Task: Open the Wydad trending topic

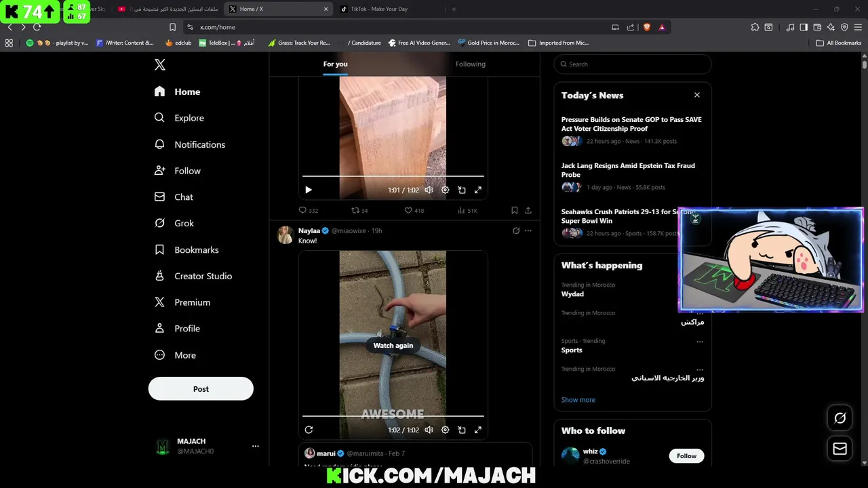Action: (x=572, y=294)
